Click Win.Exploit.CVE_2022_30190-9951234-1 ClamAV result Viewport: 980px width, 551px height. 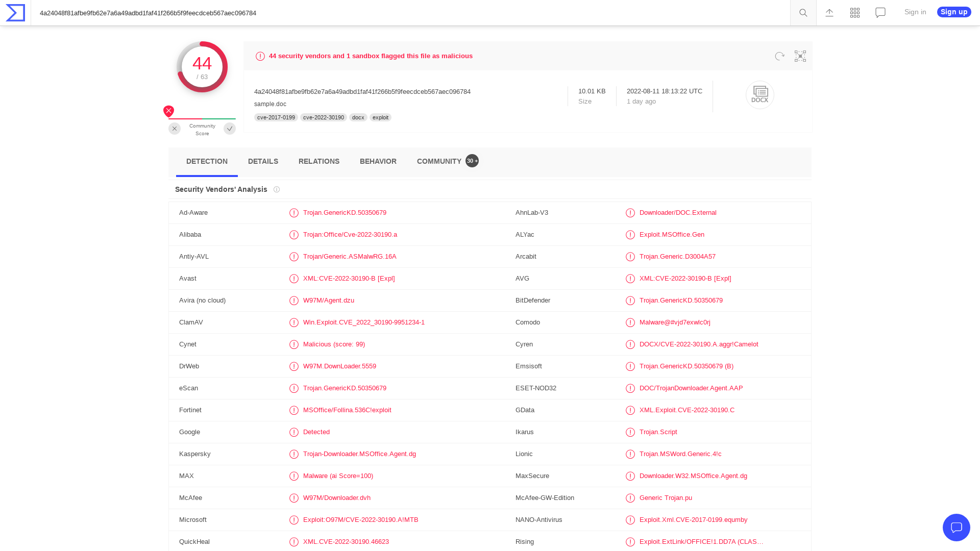coord(364,322)
